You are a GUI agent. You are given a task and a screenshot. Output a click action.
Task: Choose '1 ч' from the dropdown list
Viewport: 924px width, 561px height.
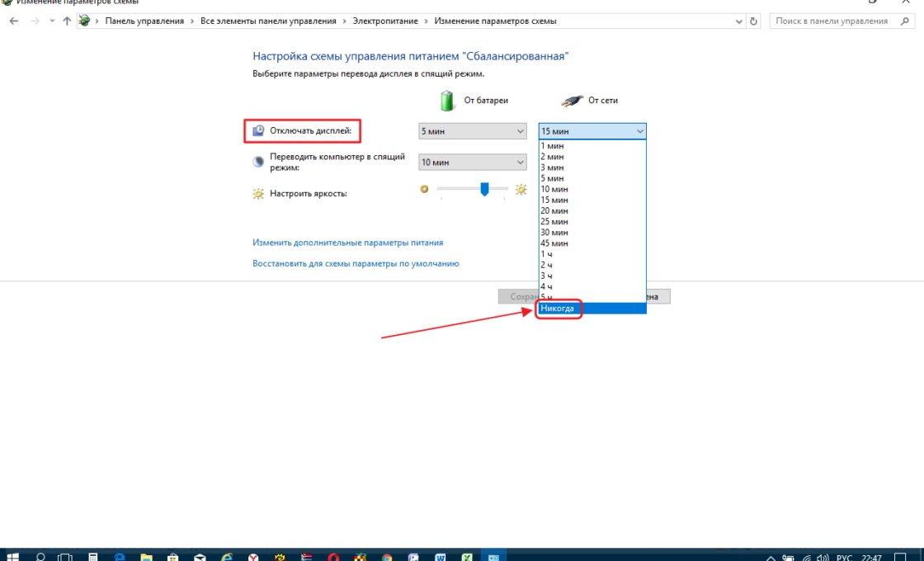pos(592,254)
